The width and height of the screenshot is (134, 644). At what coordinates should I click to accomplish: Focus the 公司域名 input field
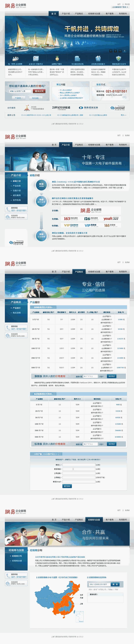(79, 478)
